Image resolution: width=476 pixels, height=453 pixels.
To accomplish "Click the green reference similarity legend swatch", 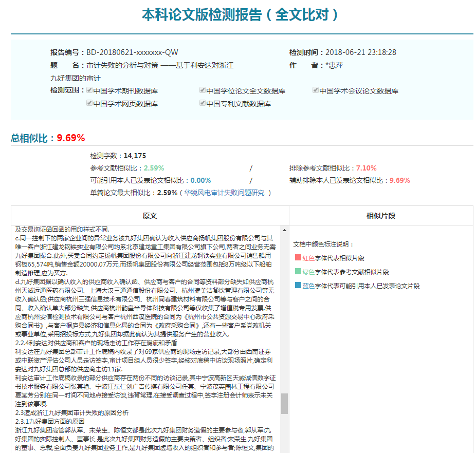I will (297, 272).
